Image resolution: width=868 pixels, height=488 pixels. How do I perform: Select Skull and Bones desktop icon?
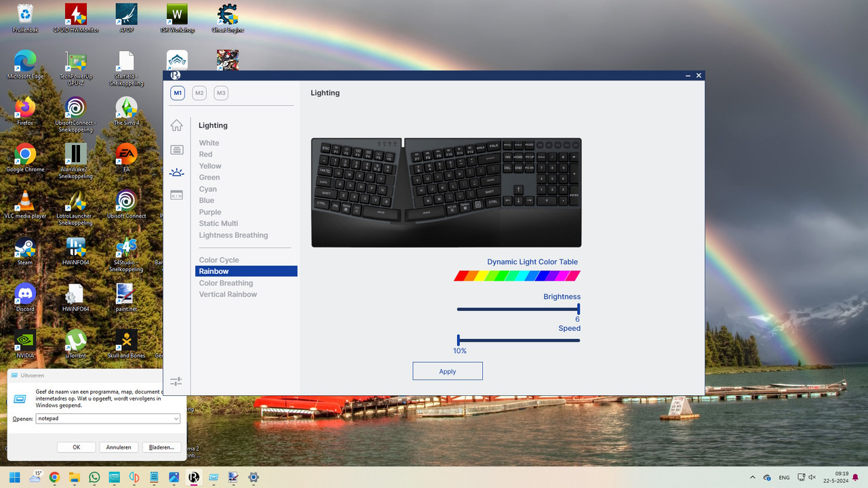pos(126,344)
